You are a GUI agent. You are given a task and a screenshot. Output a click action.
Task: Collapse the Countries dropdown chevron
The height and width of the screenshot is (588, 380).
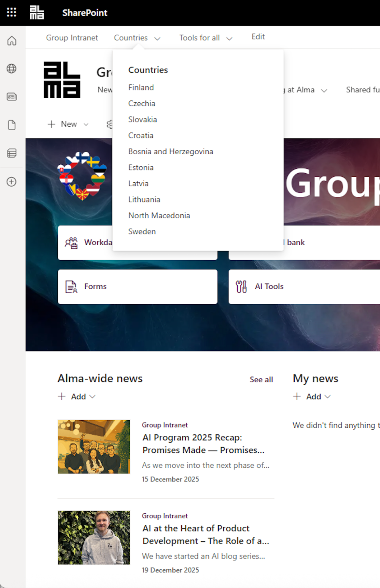coord(157,38)
